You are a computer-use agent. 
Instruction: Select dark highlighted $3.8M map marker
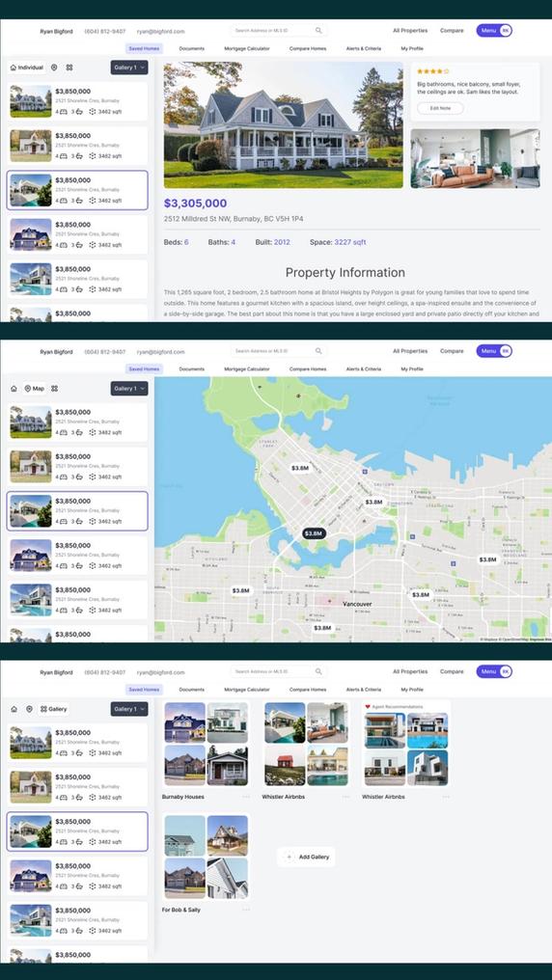pos(314,533)
